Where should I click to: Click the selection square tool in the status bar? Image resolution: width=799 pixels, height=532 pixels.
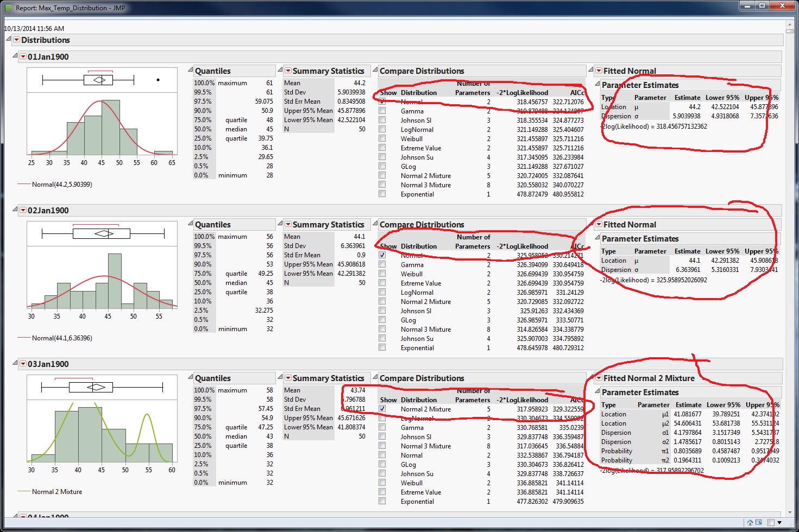(770, 522)
